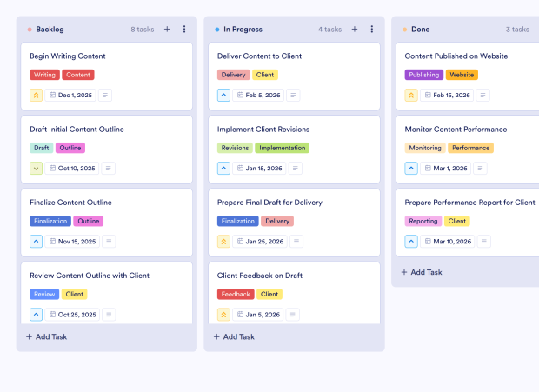Click plus icon in Backlog column header

167,30
